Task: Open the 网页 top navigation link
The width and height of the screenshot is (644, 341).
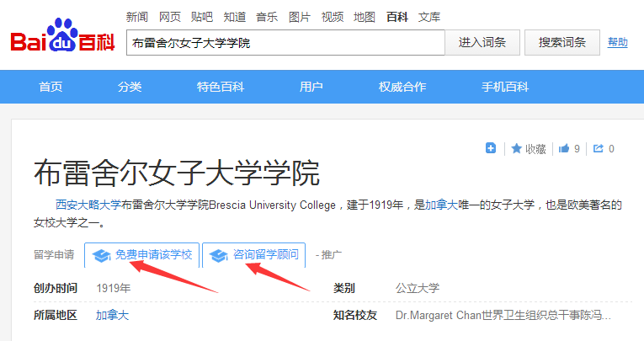Action: pyautogui.click(x=169, y=17)
